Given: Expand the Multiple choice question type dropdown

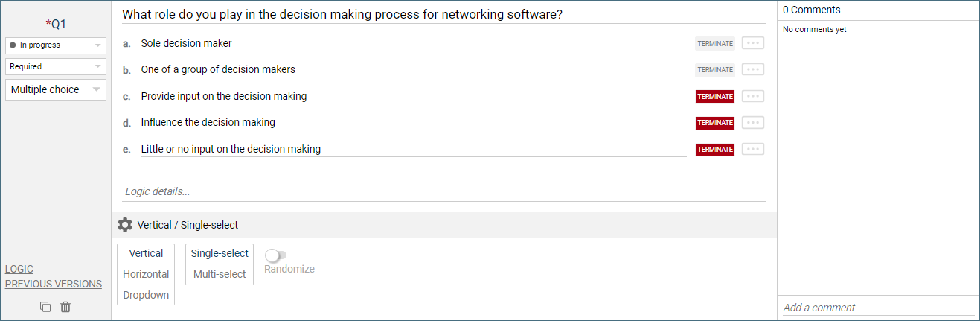Looking at the screenshot, I should (x=56, y=89).
